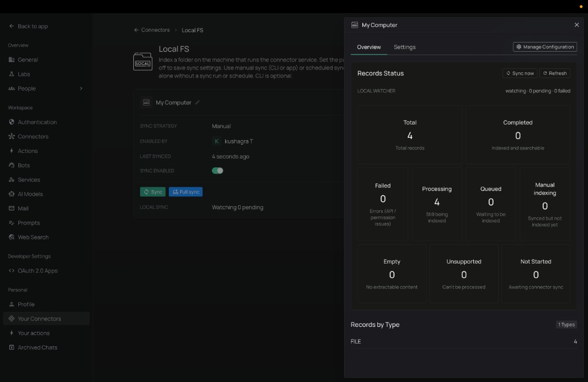Click the Total records card
This screenshot has height=382, width=588.
tap(410, 135)
